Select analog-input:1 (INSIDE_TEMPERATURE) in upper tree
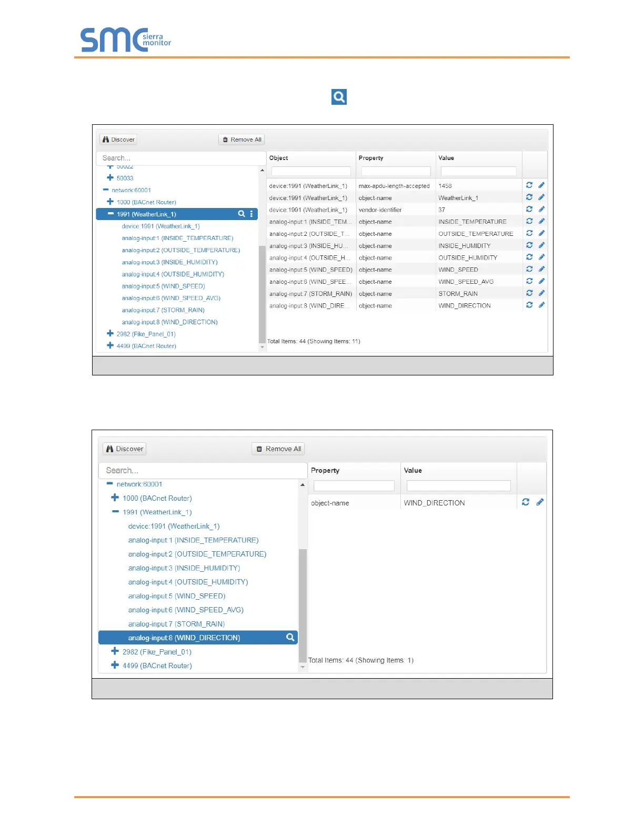This screenshot has width=644, height=834. click(x=177, y=238)
